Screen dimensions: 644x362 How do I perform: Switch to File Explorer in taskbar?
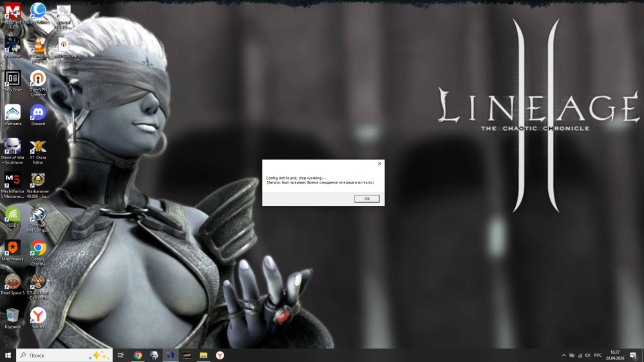[x=204, y=355]
